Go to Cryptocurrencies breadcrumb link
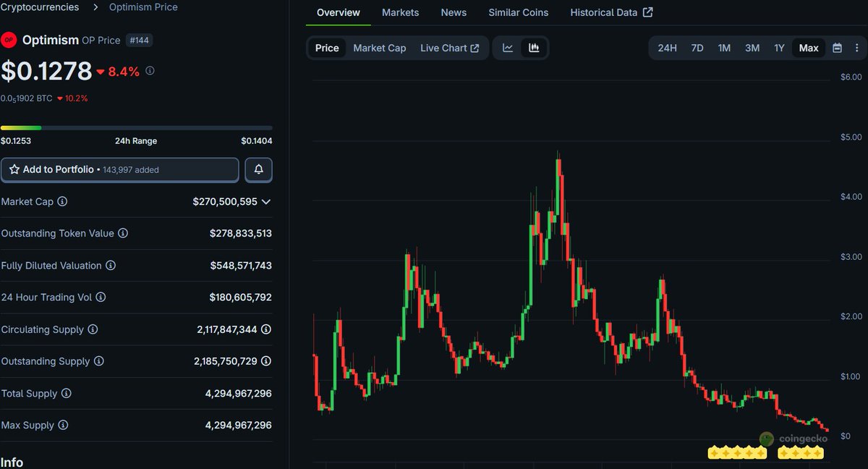 pos(40,7)
